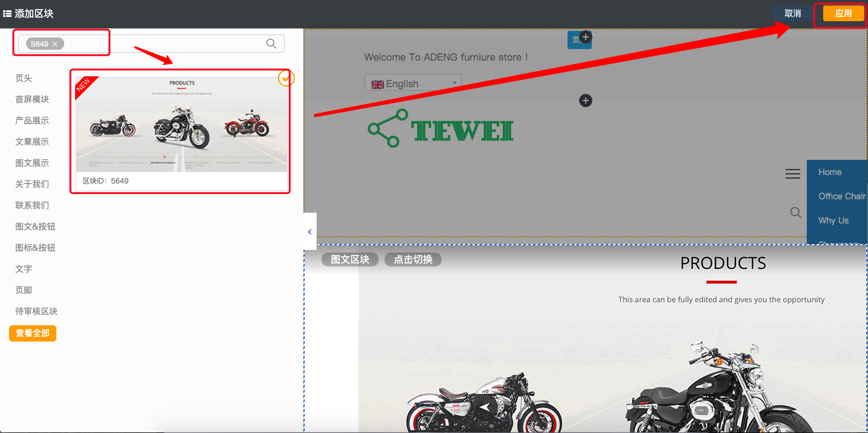This screenshot has width=868, height=433.
Task: Select the motorcycle products block thumbnail
Action: tap(182, 124)
